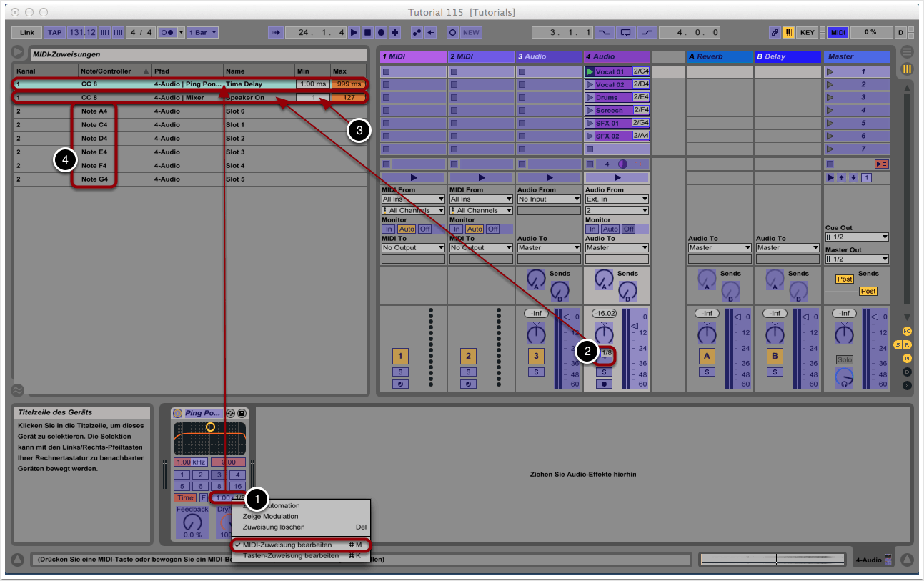Open the Cue Out dropdown
The width and height of the screenshot is (924, 581).
pyautogui.click(x=856, y=237)
